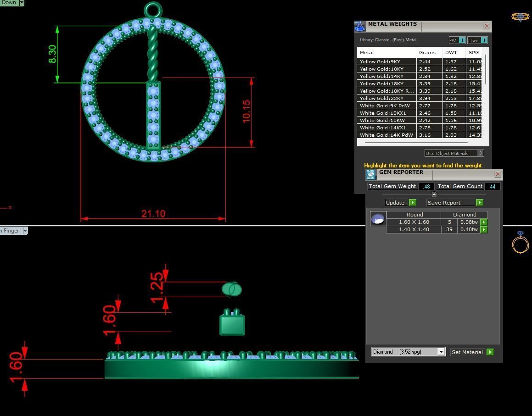Click the Total Gem Weight value field

pyautogui.click(x=426, y=187)
